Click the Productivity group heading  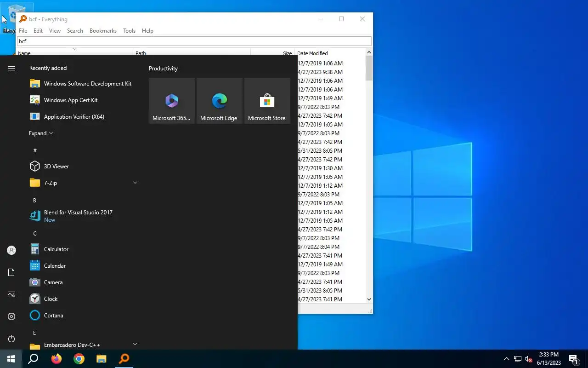pyautogui.click(x=163, y=69)
